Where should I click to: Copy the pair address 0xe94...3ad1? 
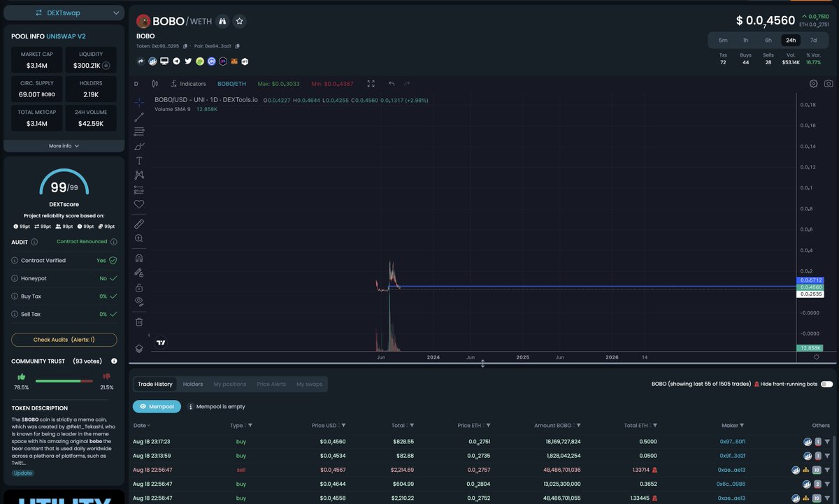tap(238, 46)
